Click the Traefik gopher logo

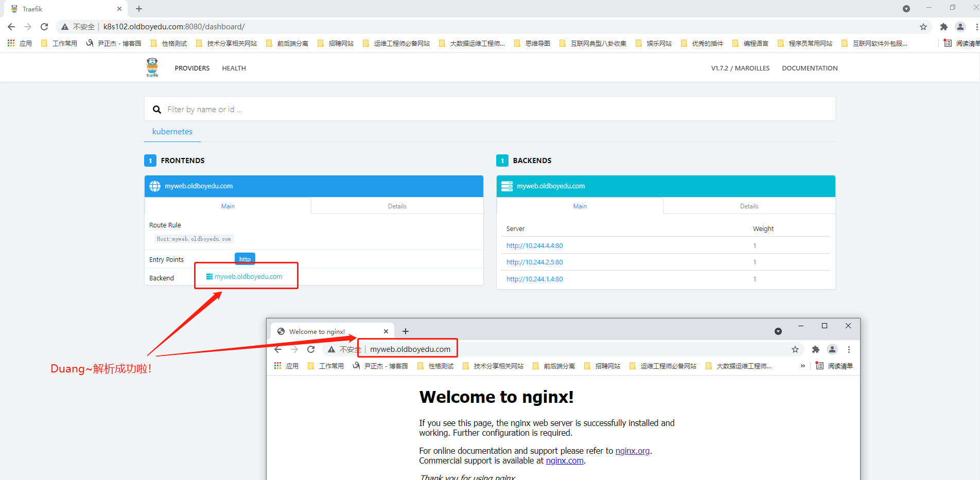152,67
